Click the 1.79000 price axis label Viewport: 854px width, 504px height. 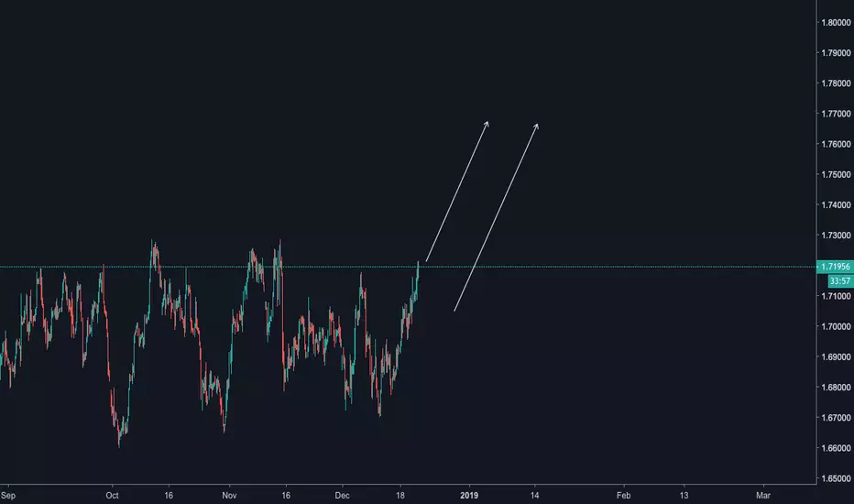836,53
